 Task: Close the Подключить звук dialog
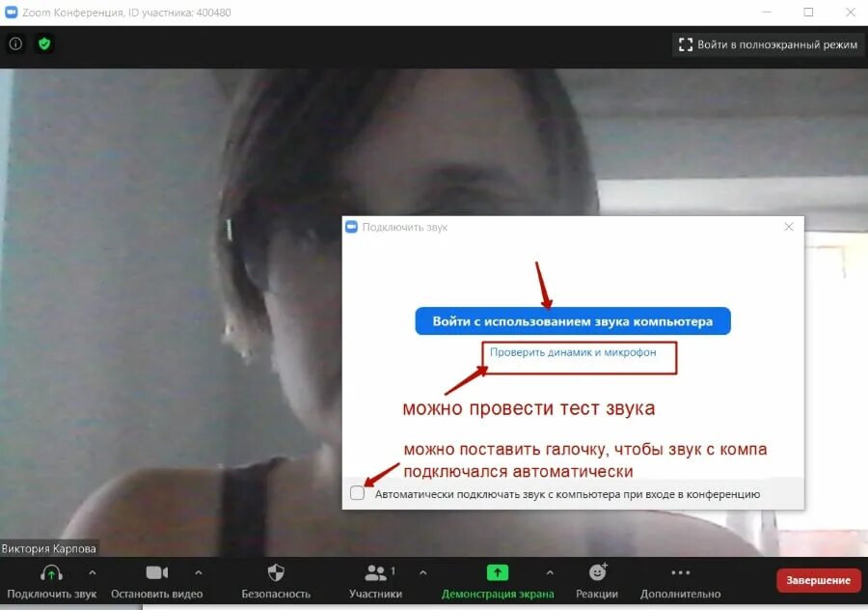(x=789, y=227)
